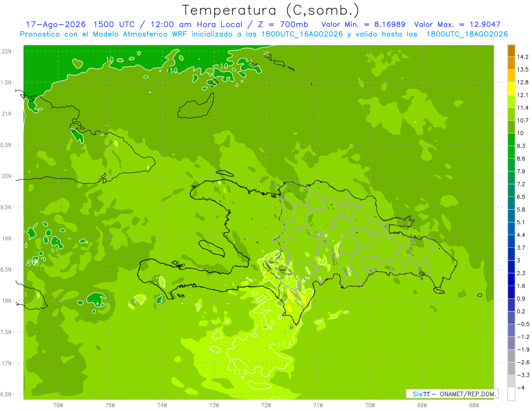
Task: Click the "0.2" legend value
Action: click(x=521, y=311)
